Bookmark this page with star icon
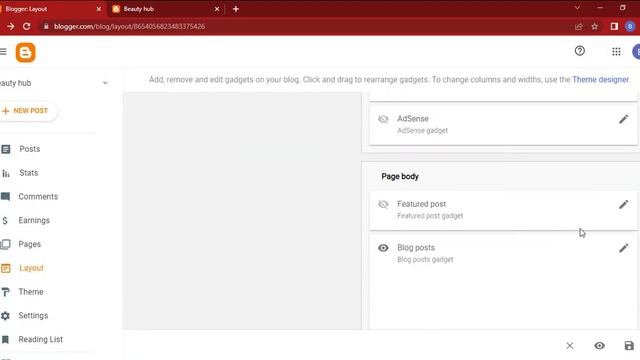 point(595,27)
